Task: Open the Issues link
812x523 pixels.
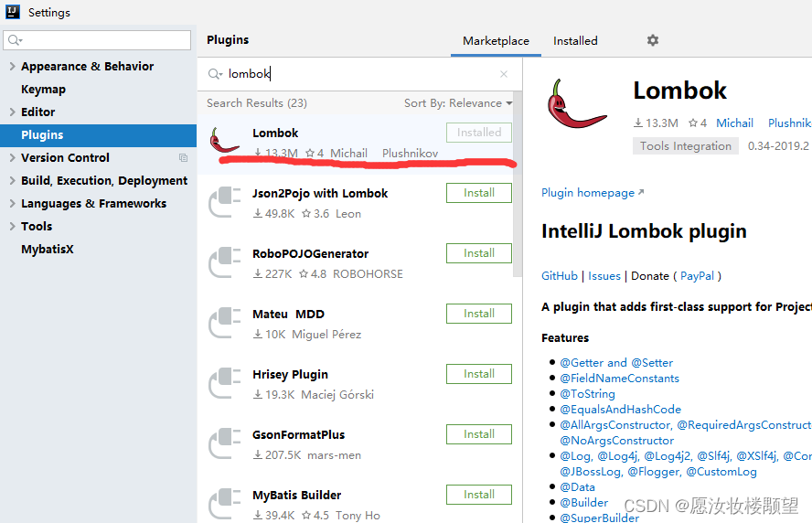Action: point(604,276)
